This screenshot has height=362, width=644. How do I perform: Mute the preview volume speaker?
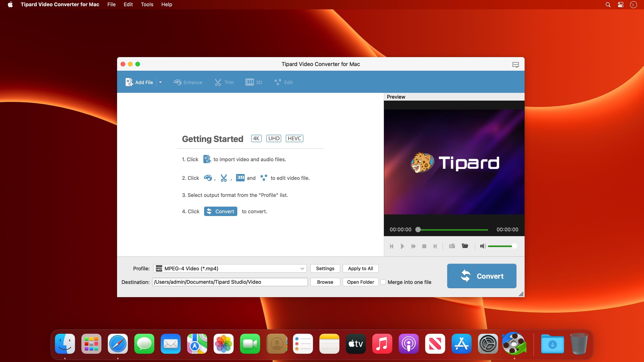[x=483, y=246]
